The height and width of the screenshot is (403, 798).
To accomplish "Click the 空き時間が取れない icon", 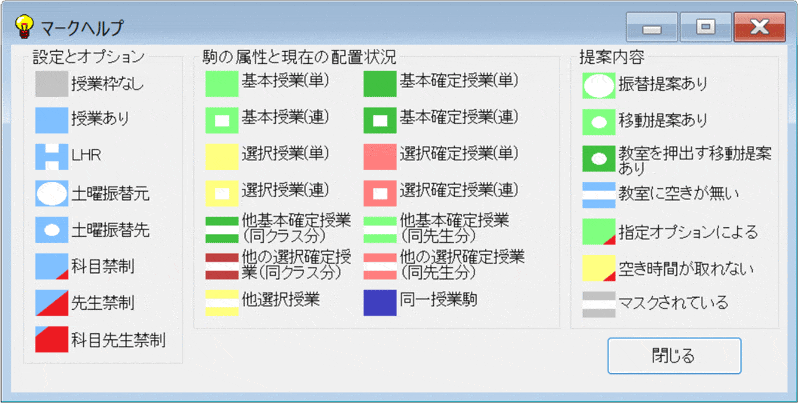I will click(598, 267).
